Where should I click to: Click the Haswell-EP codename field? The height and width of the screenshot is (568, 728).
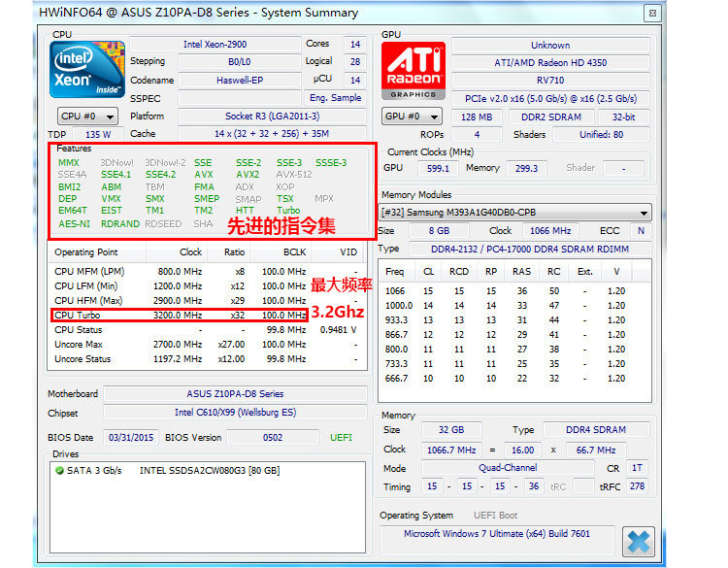point(240,80)
